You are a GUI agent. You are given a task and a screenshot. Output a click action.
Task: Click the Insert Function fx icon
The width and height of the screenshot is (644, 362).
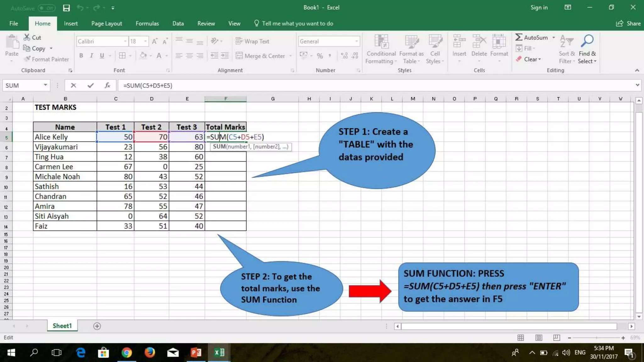click(x=107, y=85)
